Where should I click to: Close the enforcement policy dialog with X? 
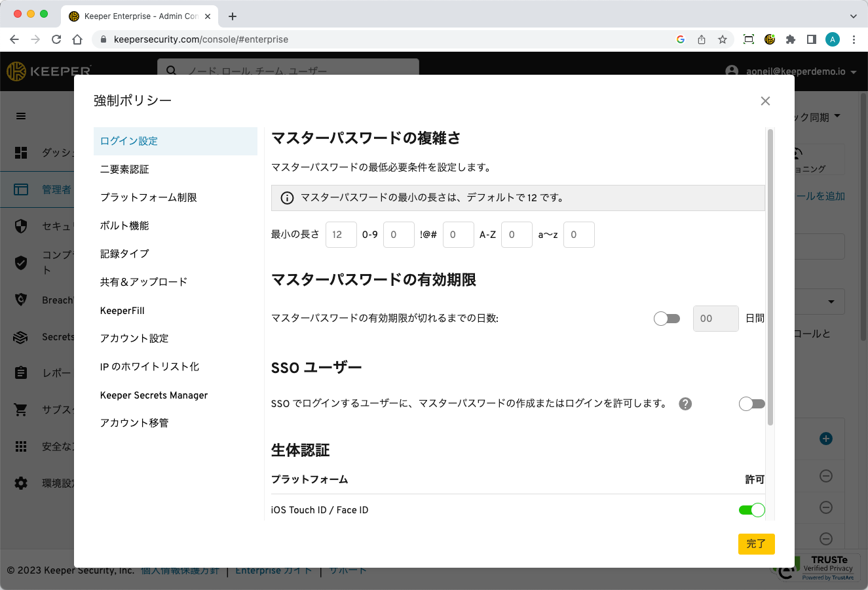tap(765, 101)
